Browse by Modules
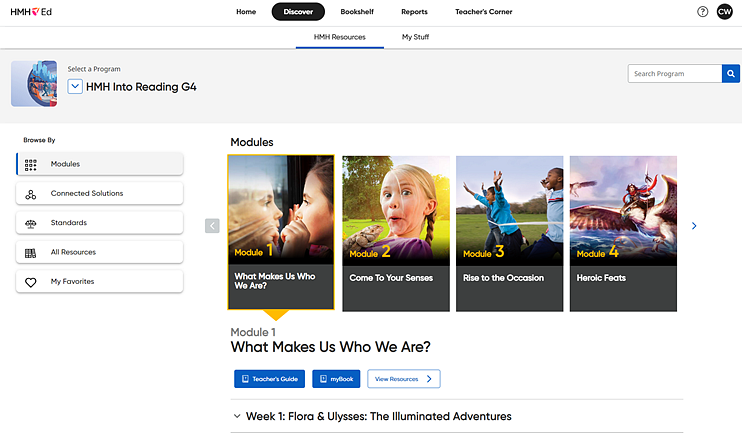 click(x=100, y=164)
